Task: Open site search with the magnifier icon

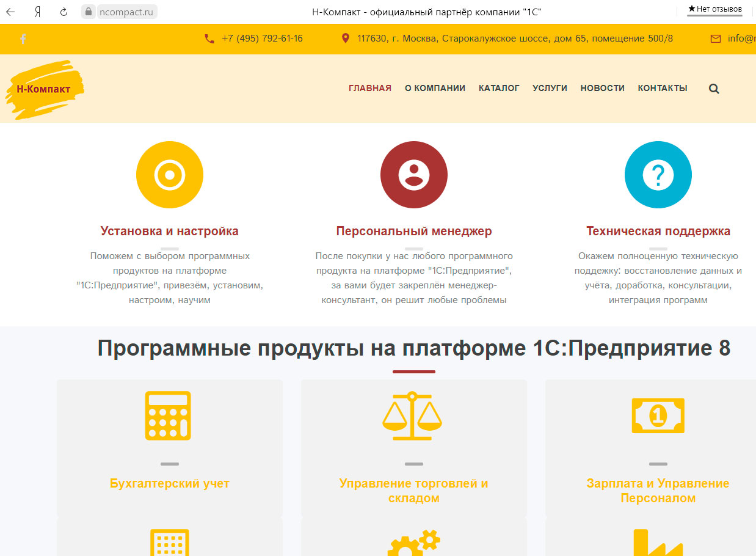Action: point(714,89)
